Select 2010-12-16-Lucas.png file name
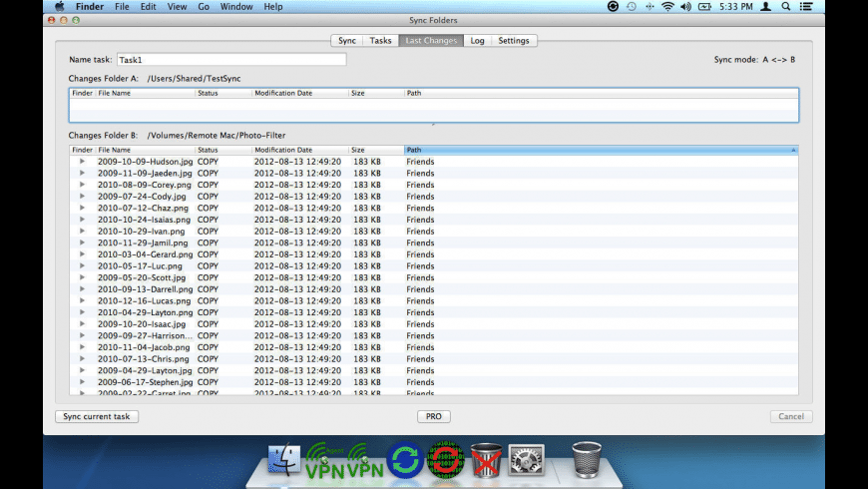Image resolution: width=868 pixels, height=489 pixels. [x=144, y=300]
